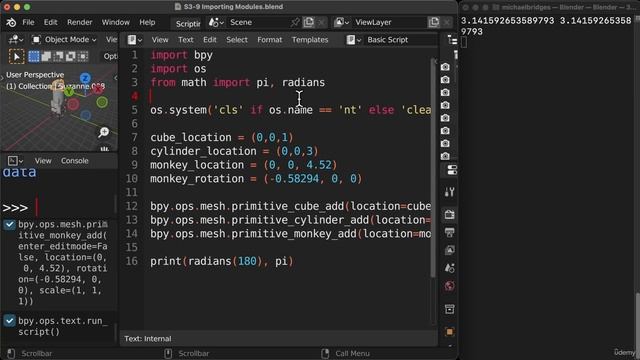Select the Scripting workspace tab

(187, 24)
